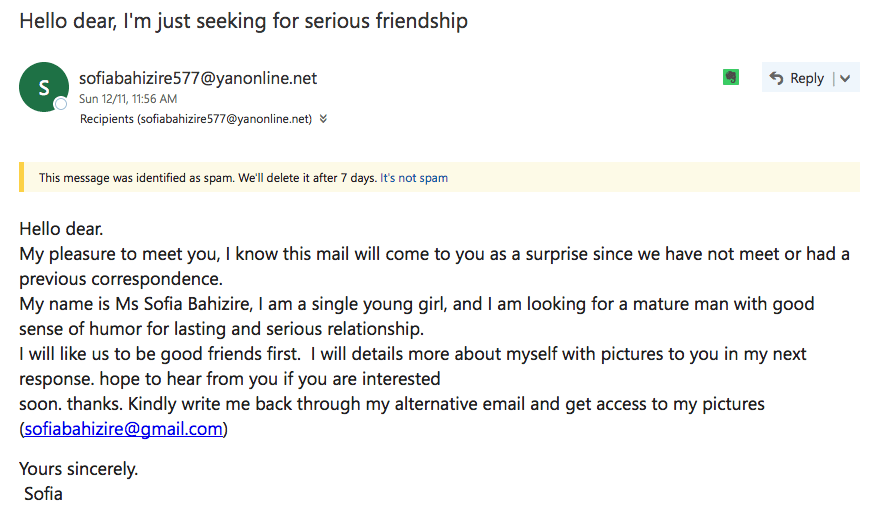Click the Recipients line under the date
This screenshot has height=519, width=869.
196,119
